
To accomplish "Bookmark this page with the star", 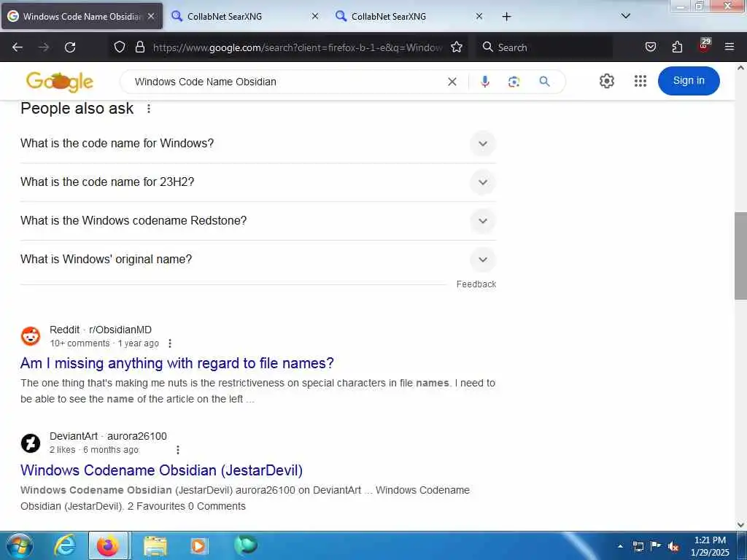I will (x=457, y=47).
